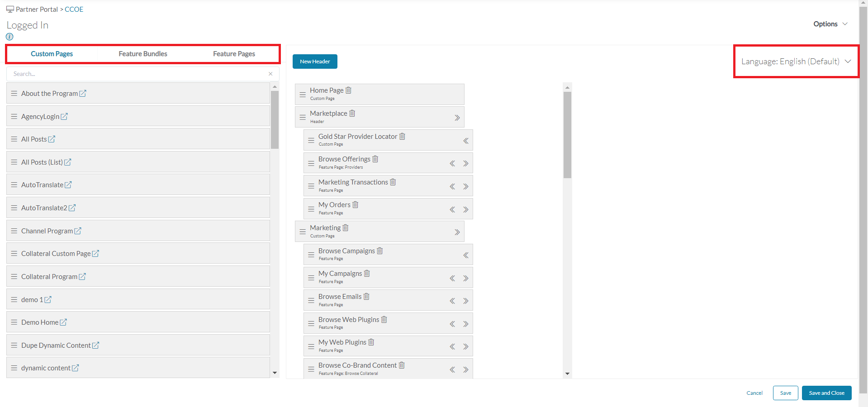
Task: Delete the My Orders feature page
Action: point(356,204)
